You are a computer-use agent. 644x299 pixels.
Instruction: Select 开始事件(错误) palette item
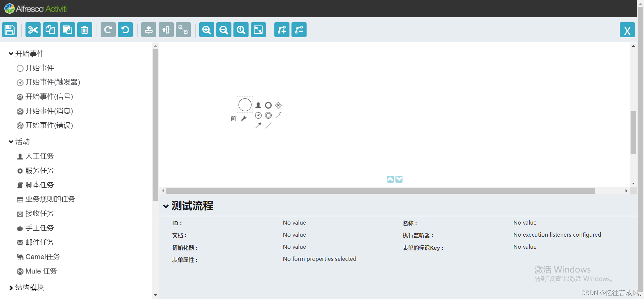pyautogui.click(x=45, y=125)
